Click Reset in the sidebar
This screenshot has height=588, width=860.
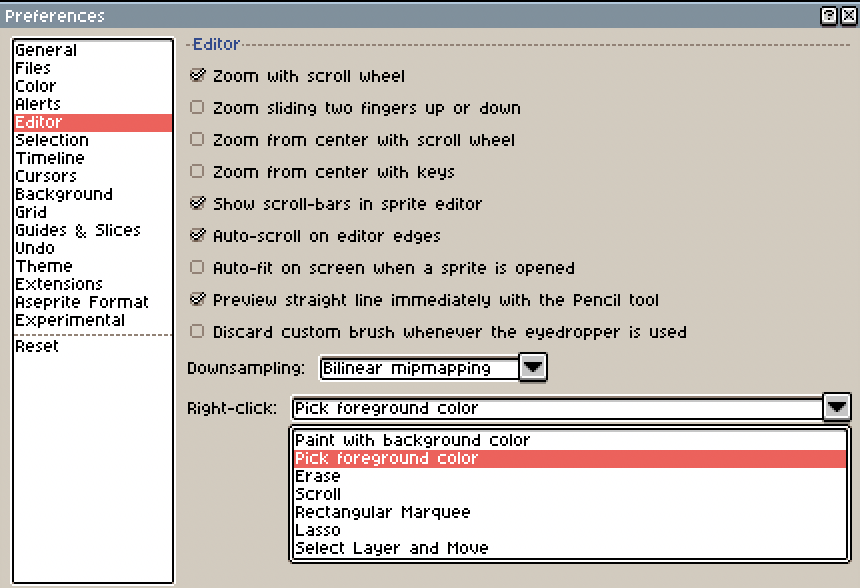[x=37, y=346]
